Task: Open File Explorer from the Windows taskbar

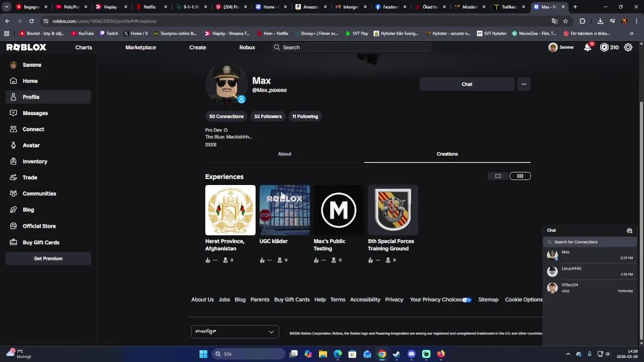Action: [323, 354]
